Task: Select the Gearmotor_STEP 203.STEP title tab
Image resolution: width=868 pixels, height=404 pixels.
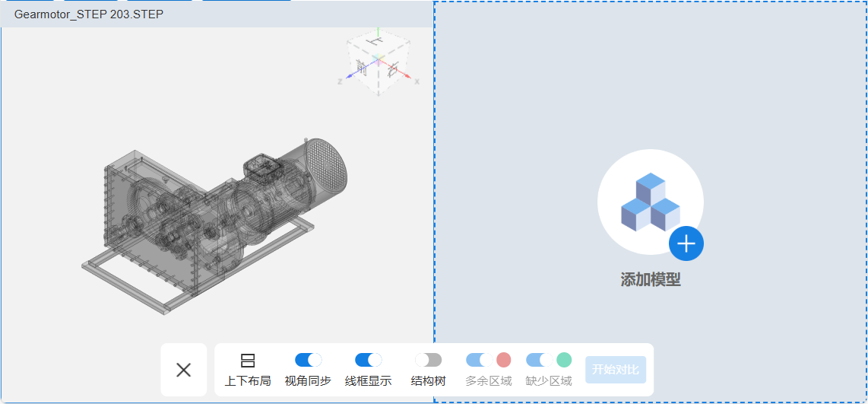Action: coord(89,14)
